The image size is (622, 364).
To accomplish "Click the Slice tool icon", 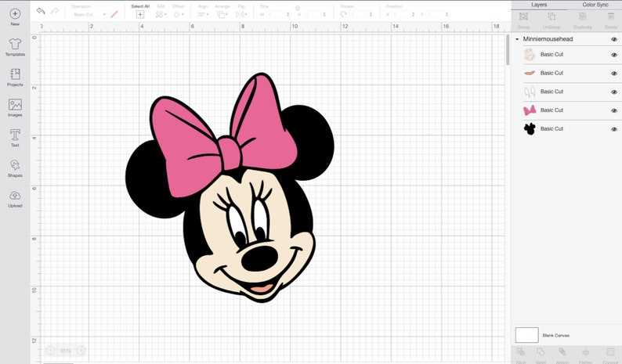I will (521, 352).
